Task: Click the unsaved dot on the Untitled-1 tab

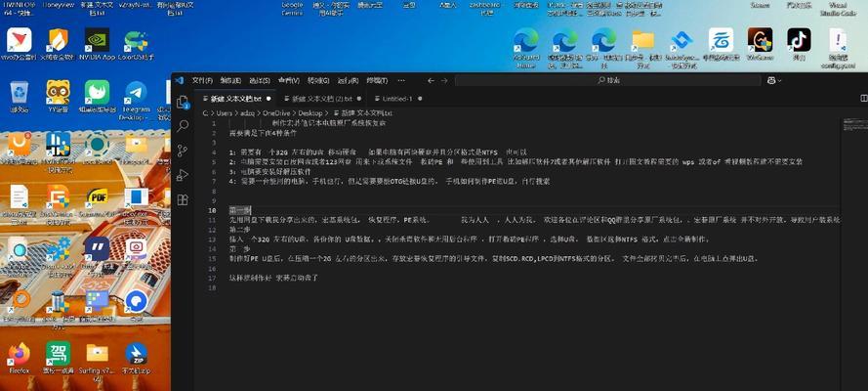Action: click(420, 99)
